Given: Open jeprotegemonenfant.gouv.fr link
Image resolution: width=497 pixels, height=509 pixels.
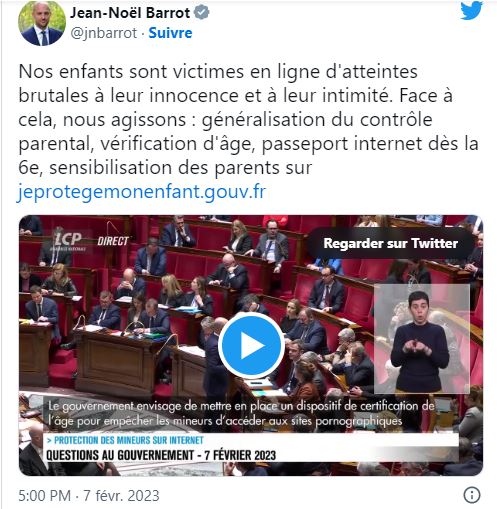Looking at the screenshot, I should coord(142,192).
